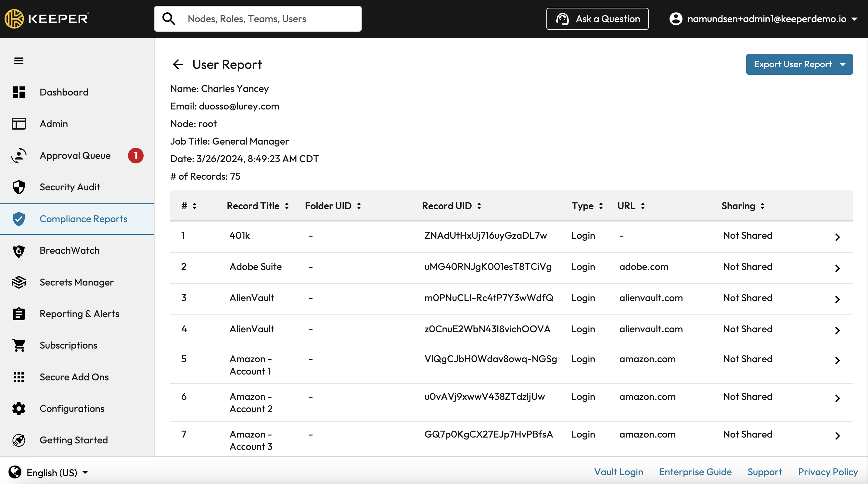The image size is (868, 484).
Task: Collapse sidebar with hamburger menu icon
Action: pyautogui.click(x=19, y=61)
